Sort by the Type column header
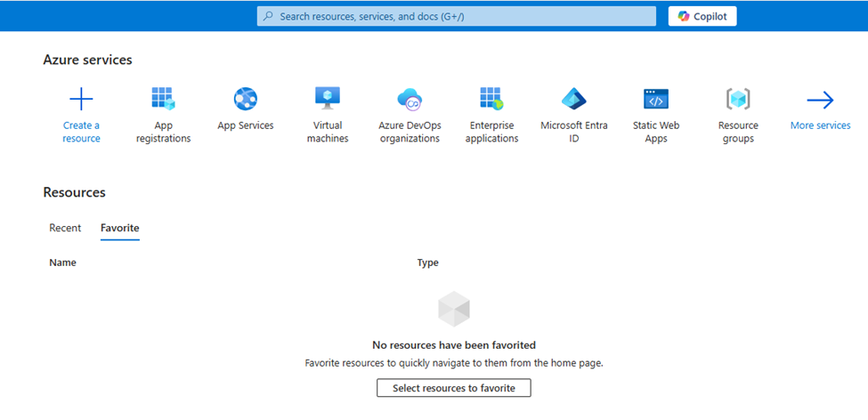This screenshot has height=420, width=868. click(427, 262)
